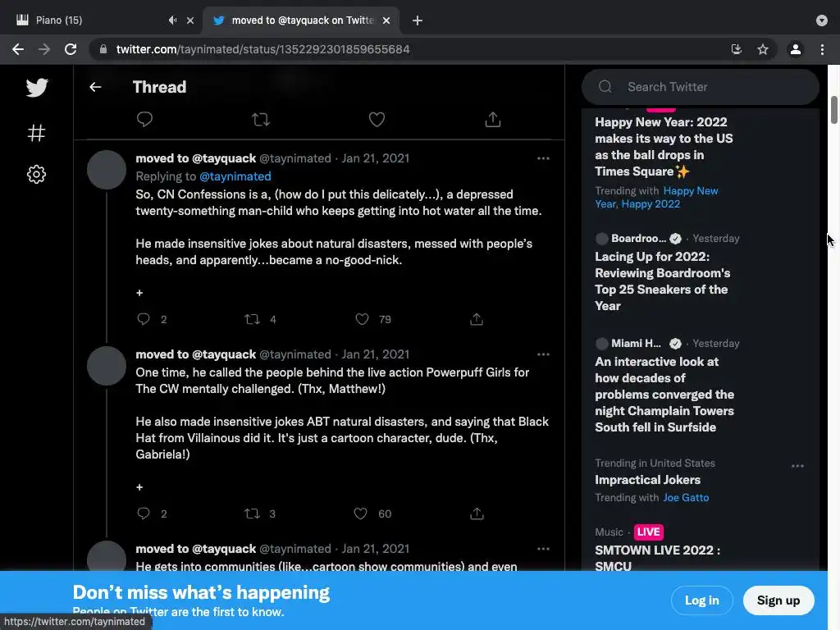The height and width of the screenshot is (630, 840).
Task: Click the install app icon in address bar
Action: 737,49
